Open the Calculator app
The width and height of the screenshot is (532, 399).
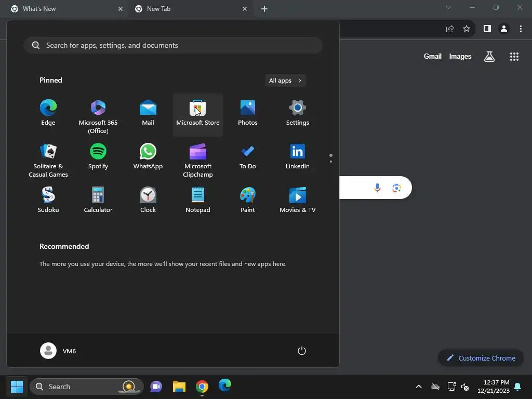pyautogui.click(x=98, y=200)
